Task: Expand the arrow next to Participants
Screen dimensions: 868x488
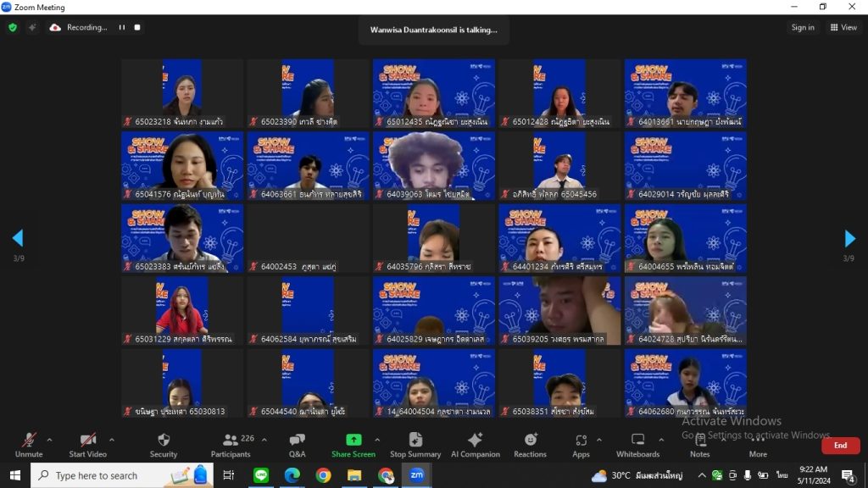Action: click(x=264, y=440)
